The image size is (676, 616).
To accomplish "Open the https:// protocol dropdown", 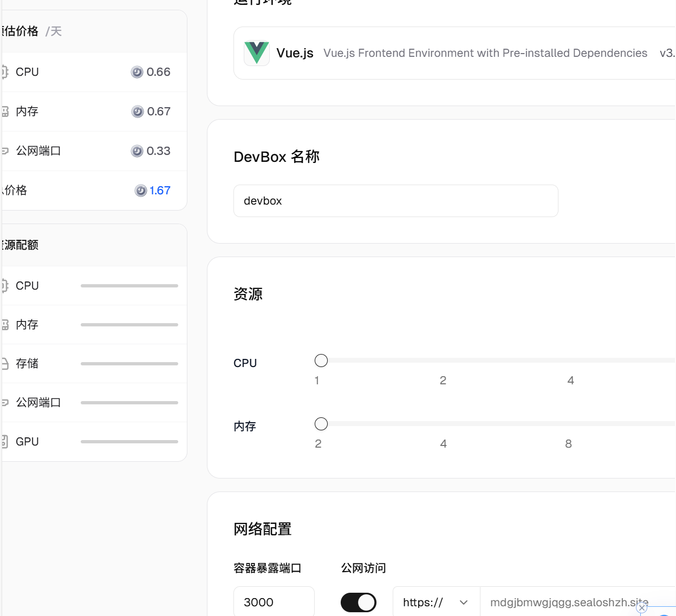I will point(436,602).
